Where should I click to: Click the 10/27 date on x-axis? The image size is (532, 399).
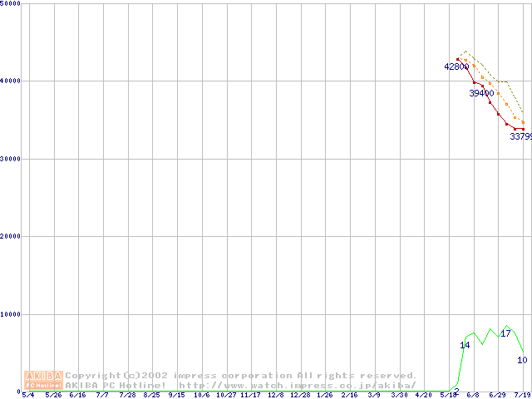(226, 396)
